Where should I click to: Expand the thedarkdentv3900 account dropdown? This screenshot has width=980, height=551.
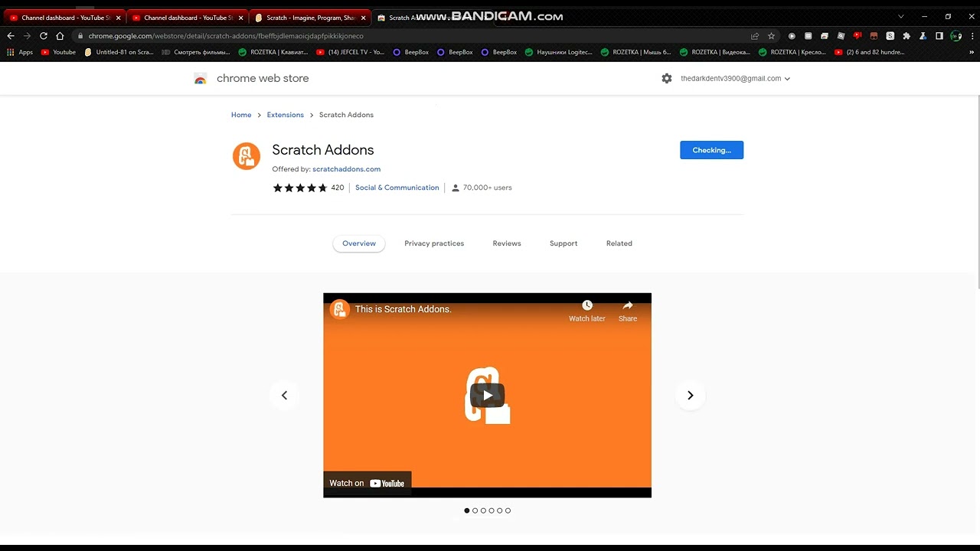coord(787,79)
